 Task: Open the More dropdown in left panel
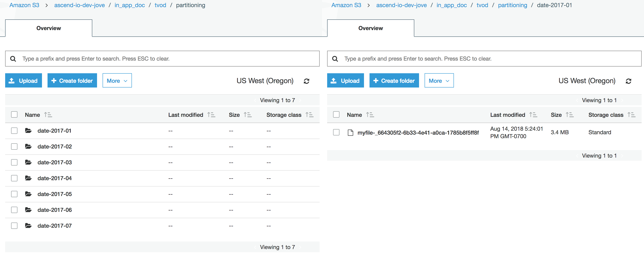(117, 81)
